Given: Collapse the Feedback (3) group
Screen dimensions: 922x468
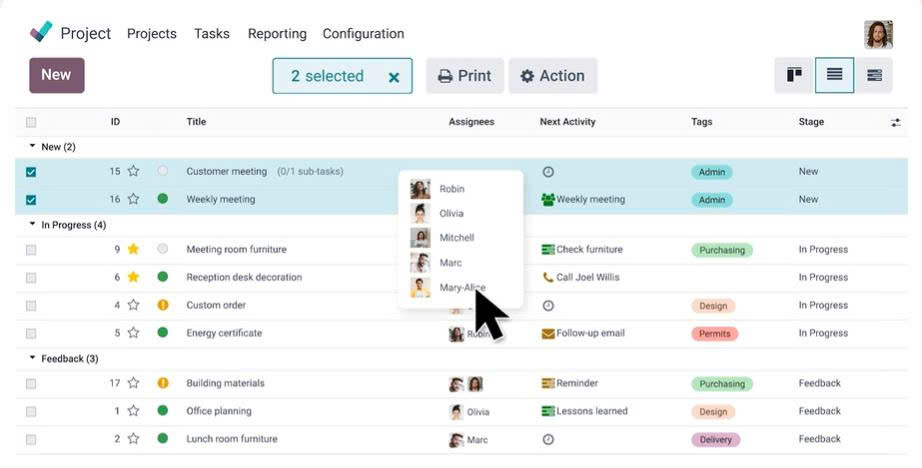Looking at the screenshot, I should (33, 358).
